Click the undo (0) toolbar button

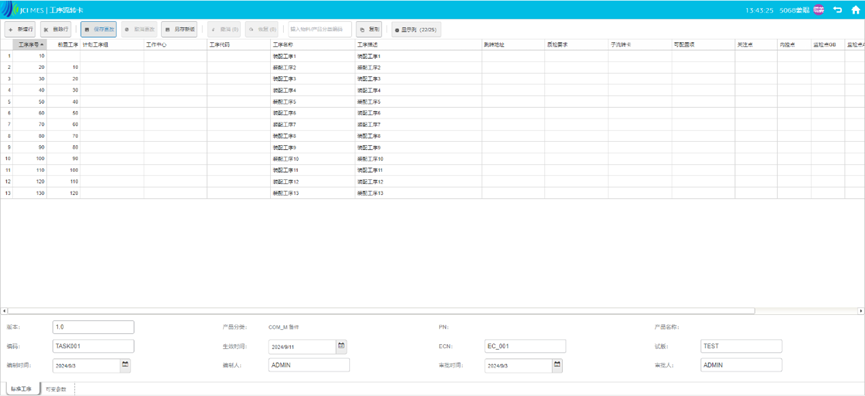[224, 29]
